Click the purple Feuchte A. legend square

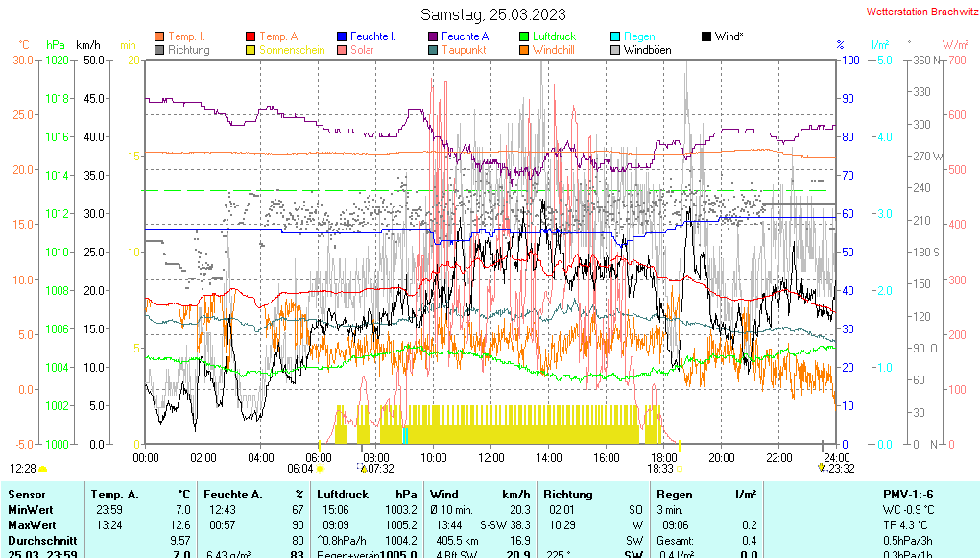(433, 36)
